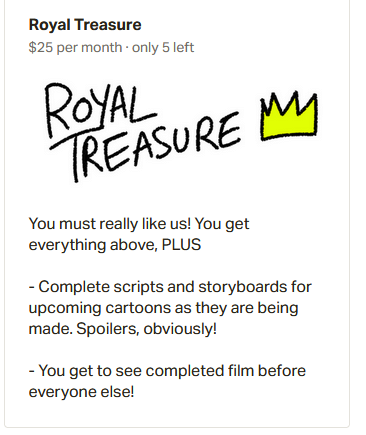
Task: Click 'Complete scripts and storyboards for' line
Action: coord(170,287)
